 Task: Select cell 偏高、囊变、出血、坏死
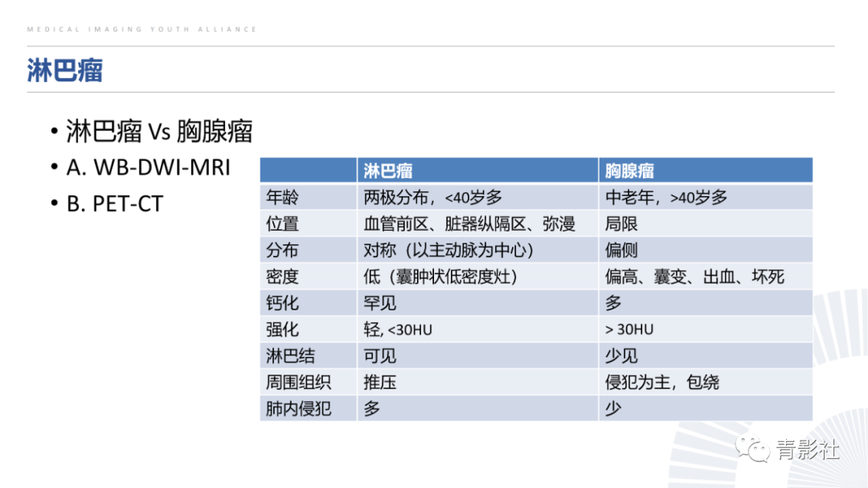[x=706, y=277]
